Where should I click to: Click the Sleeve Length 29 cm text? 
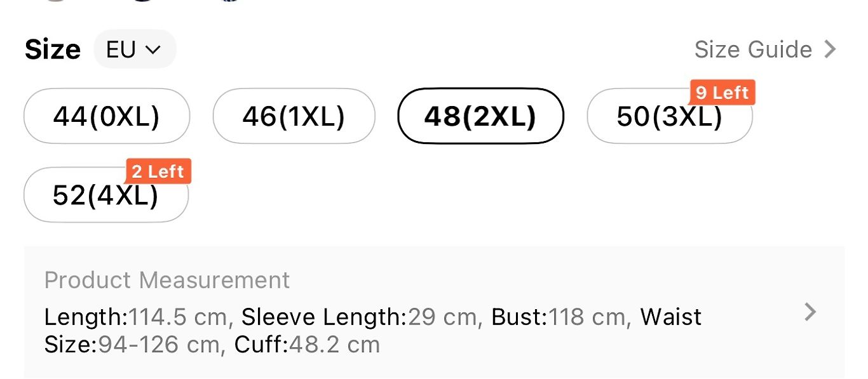pos(358,316)
